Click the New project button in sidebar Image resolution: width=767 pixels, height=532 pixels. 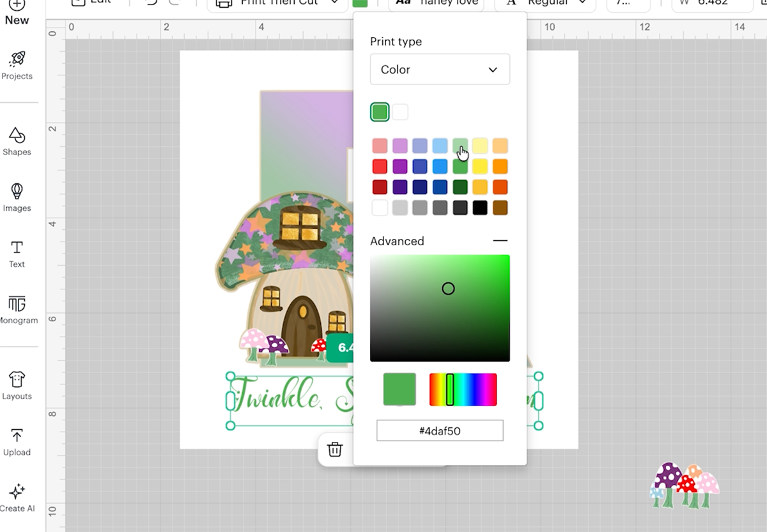17,13
